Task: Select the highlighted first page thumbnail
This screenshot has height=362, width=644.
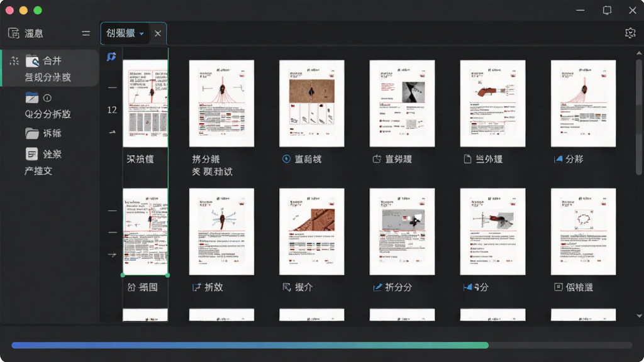Action: pyautogui.click(x=145, y=104)
